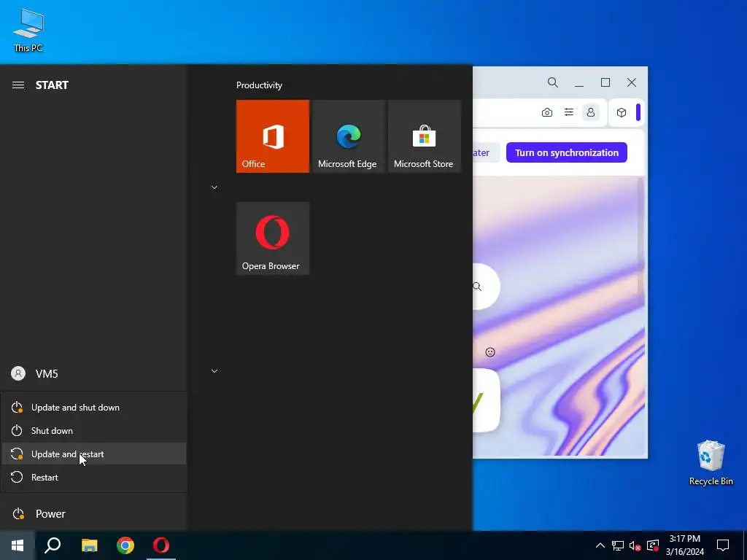Open Microsoft Store tile
Screen dimensions: 747x560
pos(424,136)
